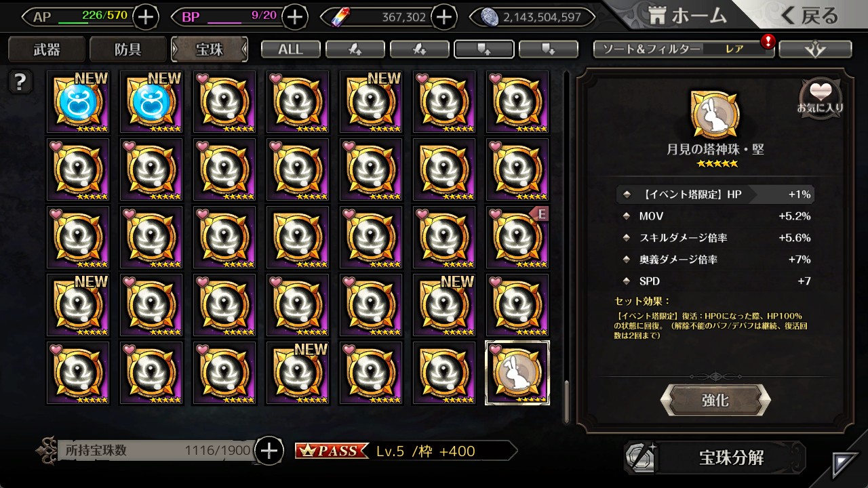Click the plus icon next to AP
The height and width of the screenshot is (488, 868).
(146, 17)
